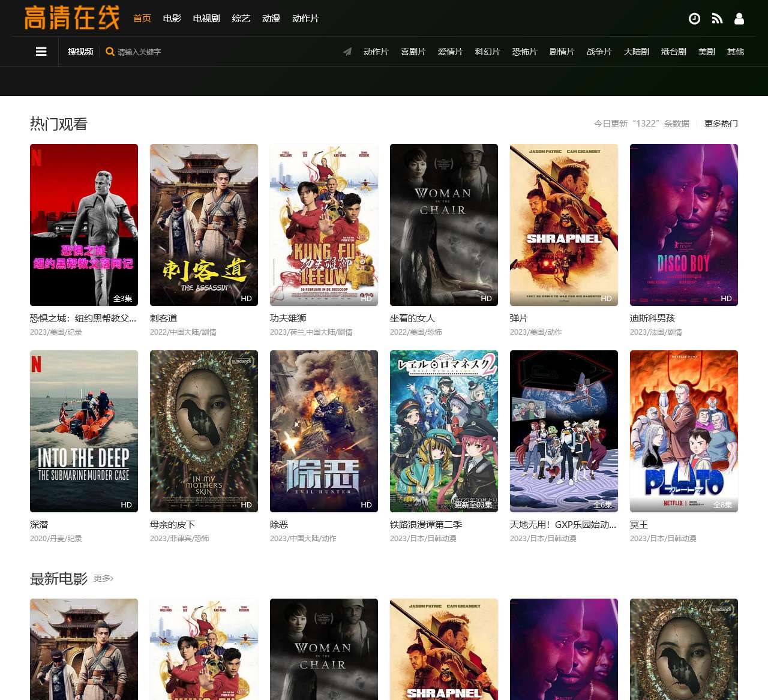This screenshot has height=700, width=768.
Task: Click the 高清在线 site logo
Action: click(x=72, y=18)
